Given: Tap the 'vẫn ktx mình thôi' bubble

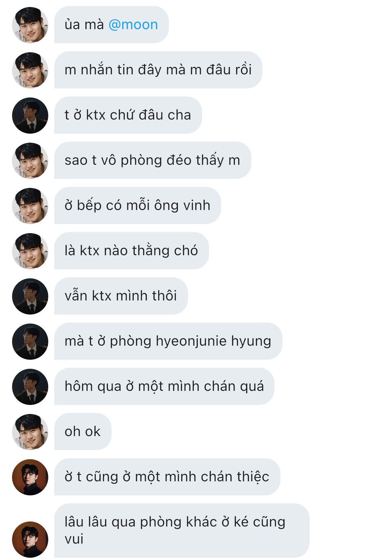Looking at the screenshot, I should (x=121, y=296).
